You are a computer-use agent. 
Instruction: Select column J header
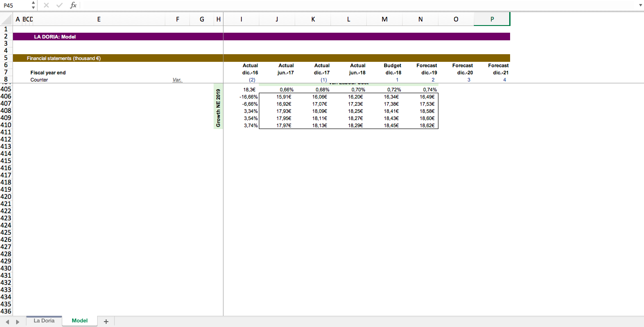(277, 19)
